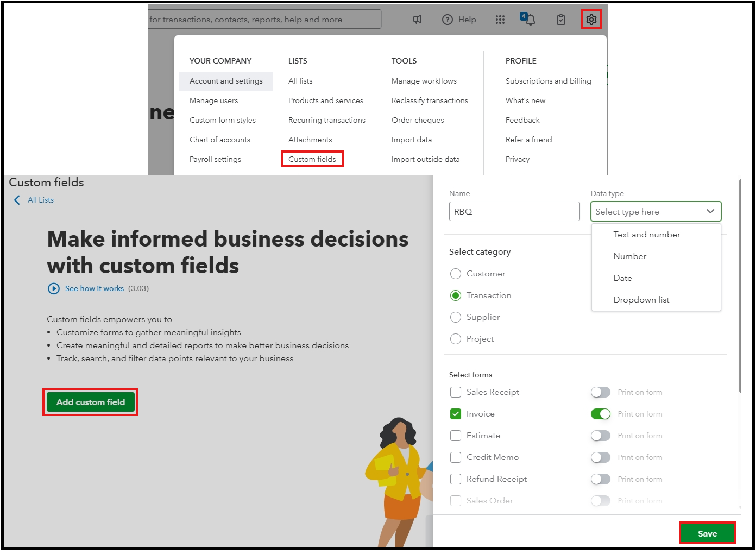The image size is (756, 554).
Task: Open Import data menu item
Action: 412,140
